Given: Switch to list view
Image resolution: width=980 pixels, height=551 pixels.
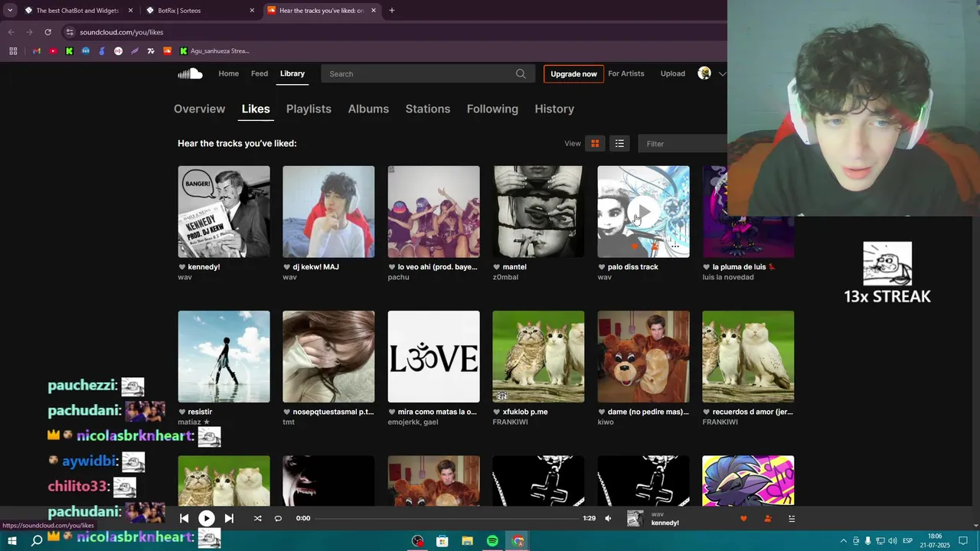Looking at the screenshot, I should [619, 144].
